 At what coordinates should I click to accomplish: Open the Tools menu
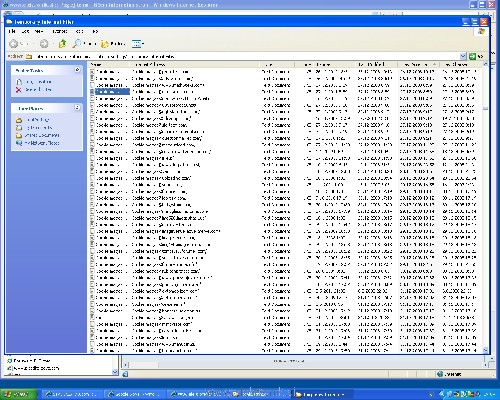click(79, 31)
